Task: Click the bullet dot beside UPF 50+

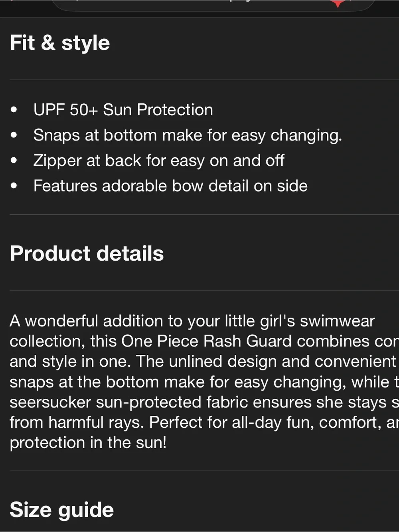Action: (x=14, y=110)
